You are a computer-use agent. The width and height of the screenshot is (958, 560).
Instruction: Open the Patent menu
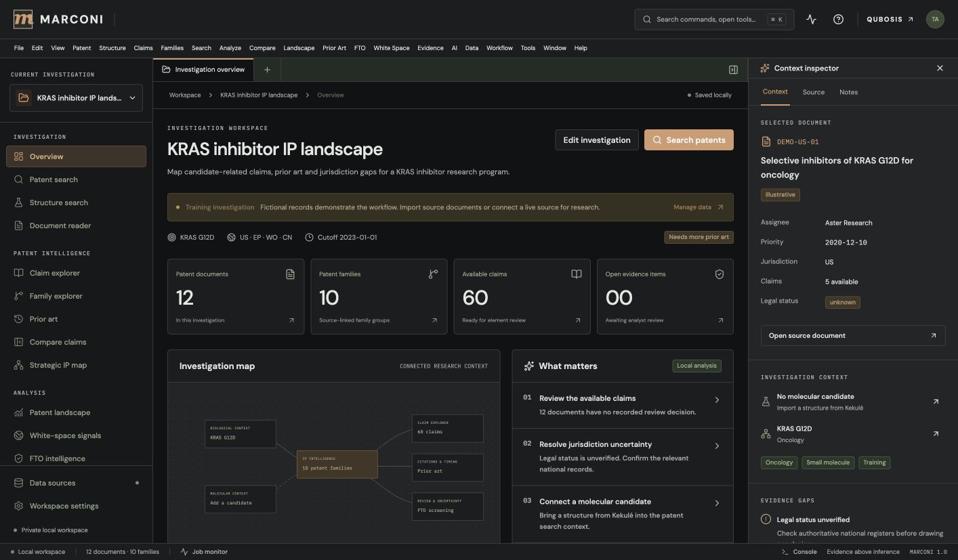(x=82, y=48)
